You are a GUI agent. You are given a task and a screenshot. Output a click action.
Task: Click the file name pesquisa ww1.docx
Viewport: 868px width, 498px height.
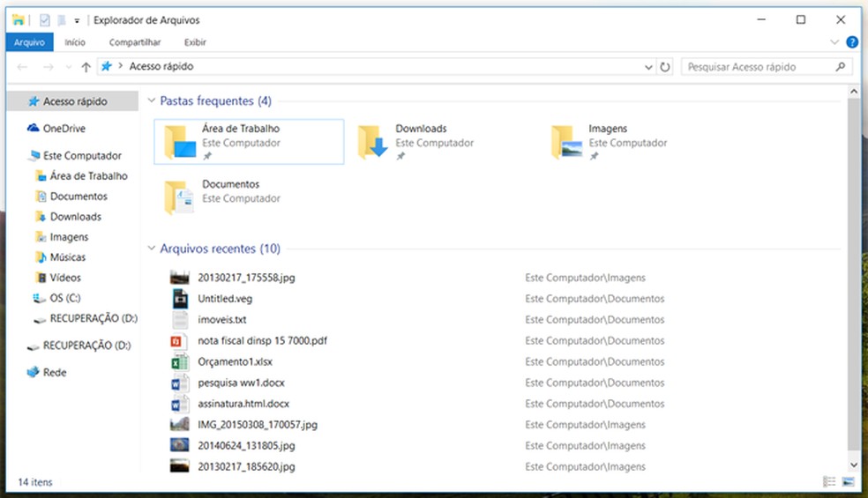[x=241, y=383]
